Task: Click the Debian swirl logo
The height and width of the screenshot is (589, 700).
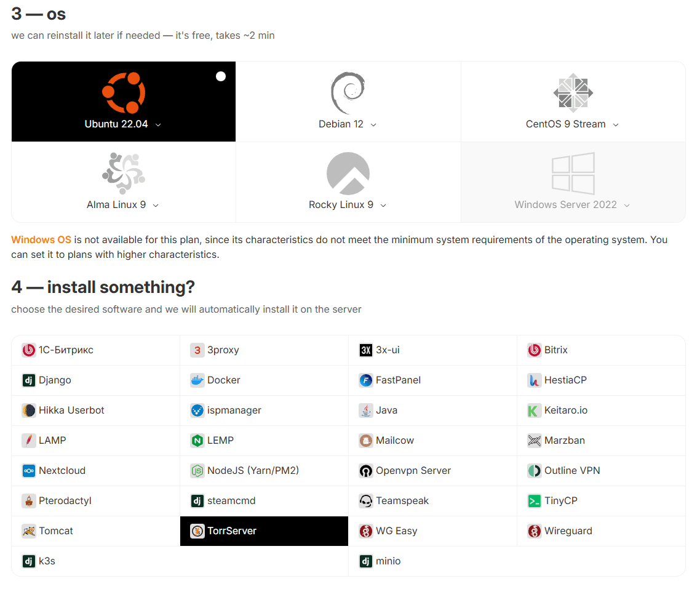Action: click(x=348, y=93)
